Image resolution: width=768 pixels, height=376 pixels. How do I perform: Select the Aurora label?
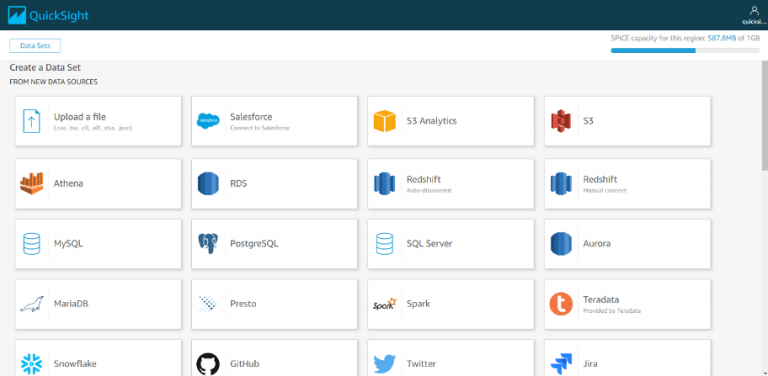pyautogui.click(x=597, y=243)
